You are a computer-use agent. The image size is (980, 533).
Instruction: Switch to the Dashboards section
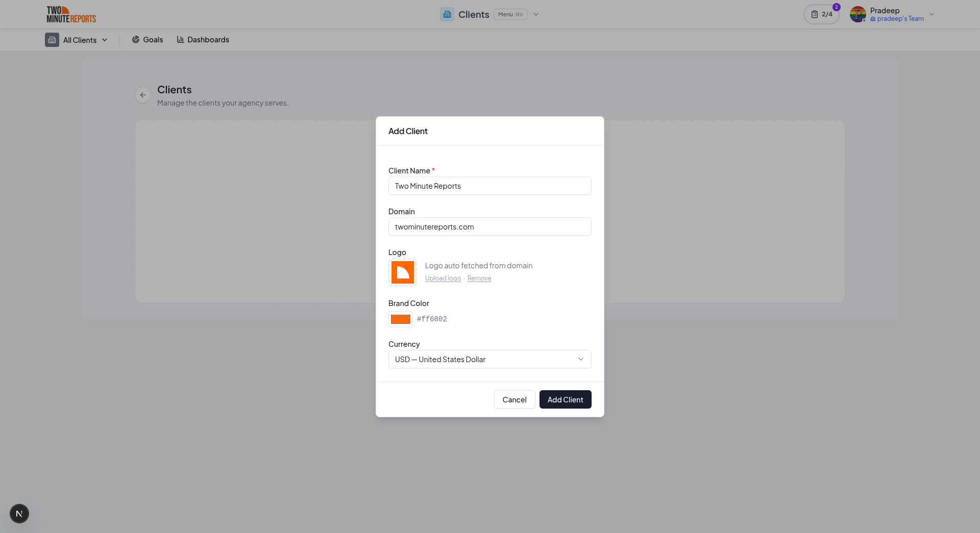point(208,39)
